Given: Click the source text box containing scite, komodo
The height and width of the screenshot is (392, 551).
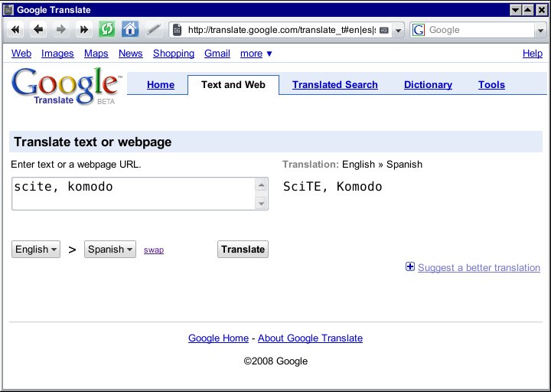Looking at the screenshot, I should 133,194.
